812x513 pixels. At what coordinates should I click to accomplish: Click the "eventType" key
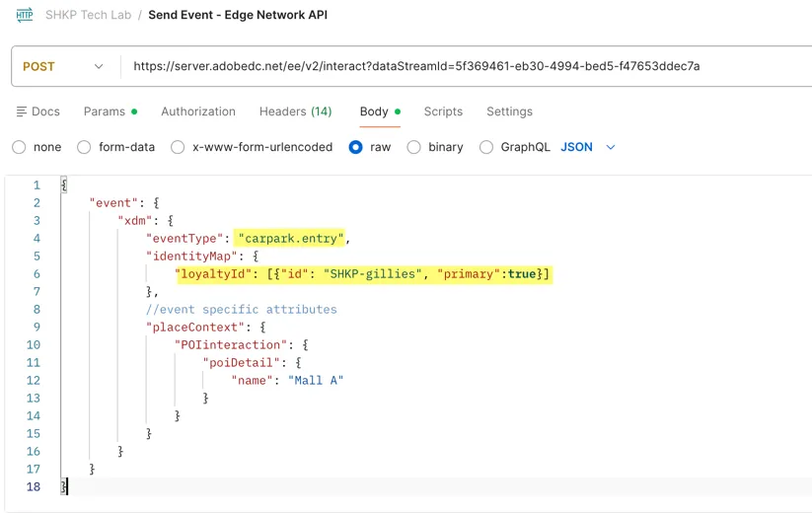(185, 239)
